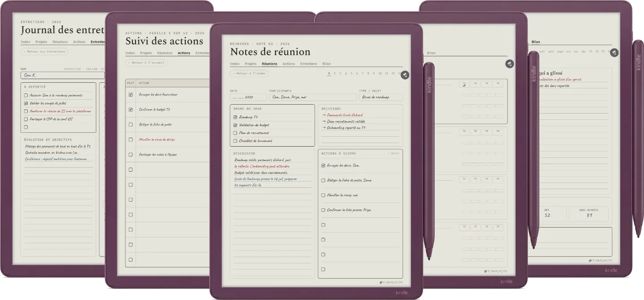
Task: Jump to 'déc' month link on Bilan page
Action: (584, 51)
